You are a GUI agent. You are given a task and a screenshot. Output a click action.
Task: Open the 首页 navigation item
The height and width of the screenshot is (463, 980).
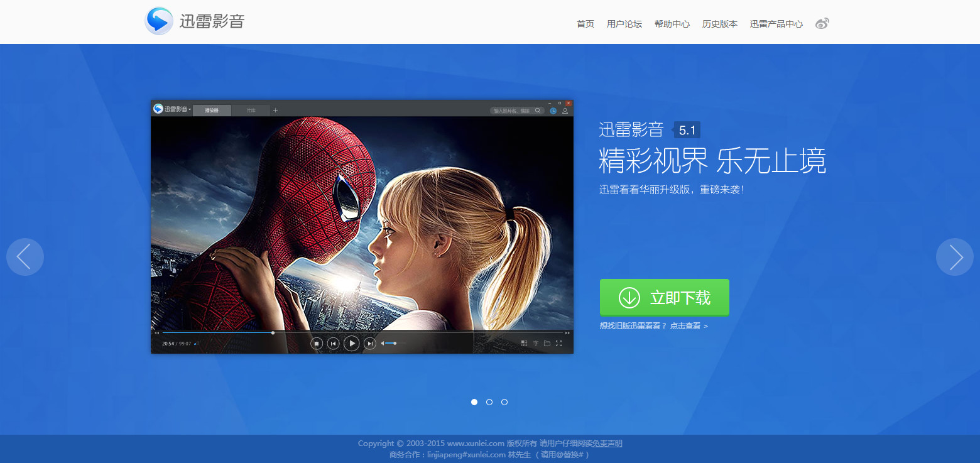585,24
